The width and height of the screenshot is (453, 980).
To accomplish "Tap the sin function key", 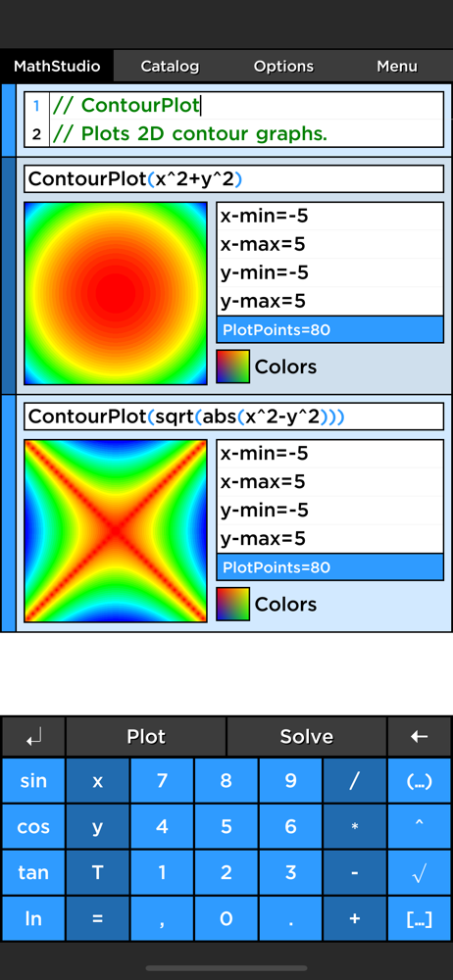I will 33,781.
